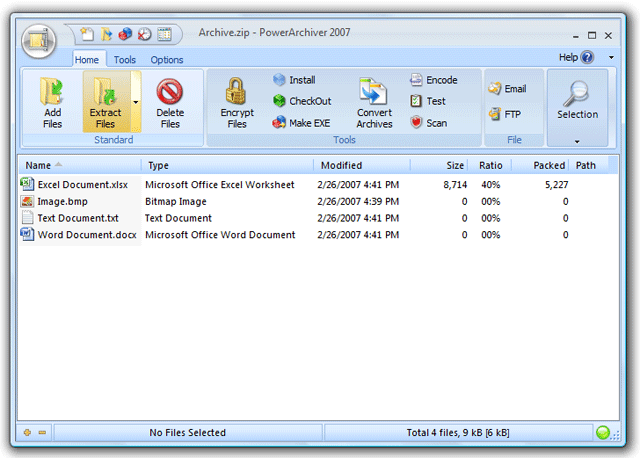Click the list view quick-access icon
Screen dimensions: 640x458
click(x=164, y=34)
